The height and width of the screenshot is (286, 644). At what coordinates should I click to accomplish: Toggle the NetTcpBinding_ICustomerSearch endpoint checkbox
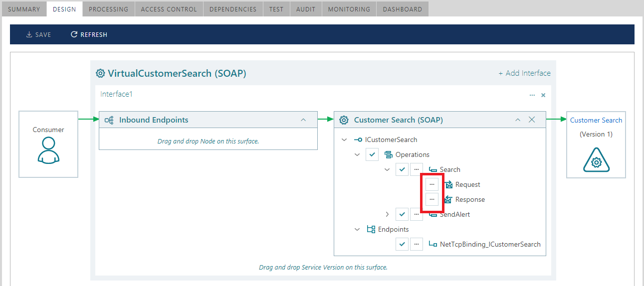402,244
